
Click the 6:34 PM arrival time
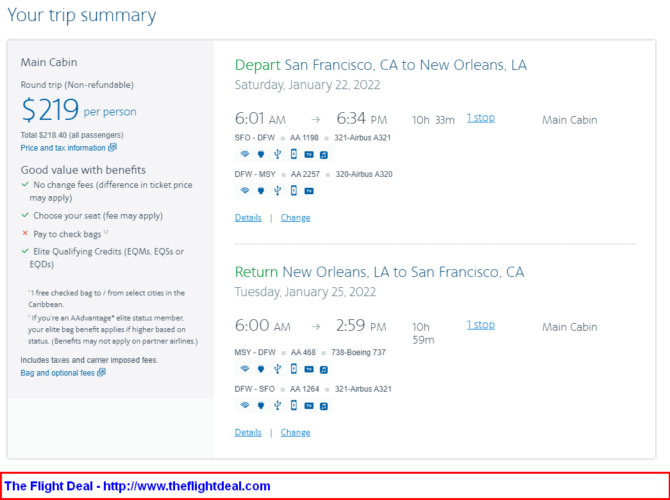pyautogui.click(x=361, y=118)
